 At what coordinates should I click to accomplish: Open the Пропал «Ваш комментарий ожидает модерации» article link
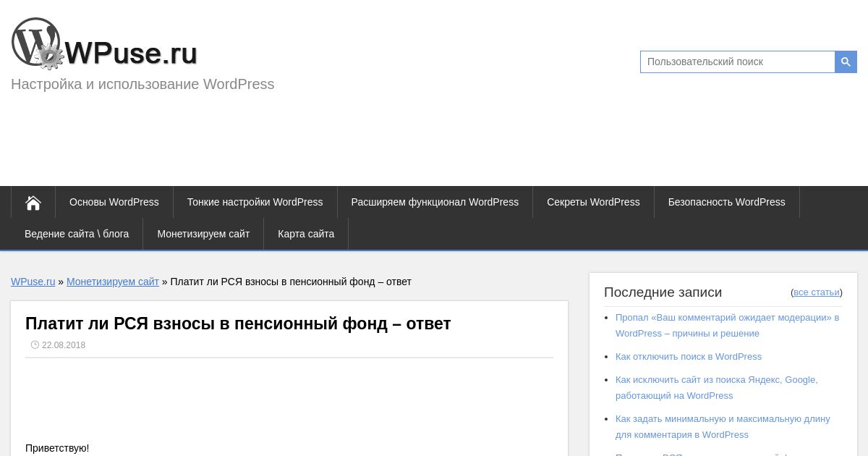coord(727,325)
